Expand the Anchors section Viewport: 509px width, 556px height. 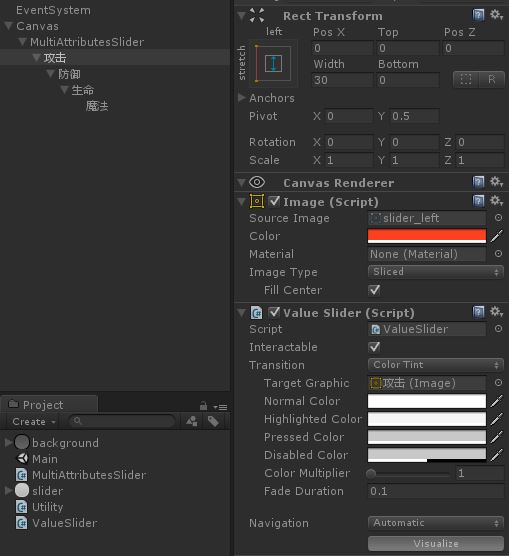click(x=242, y=97)
